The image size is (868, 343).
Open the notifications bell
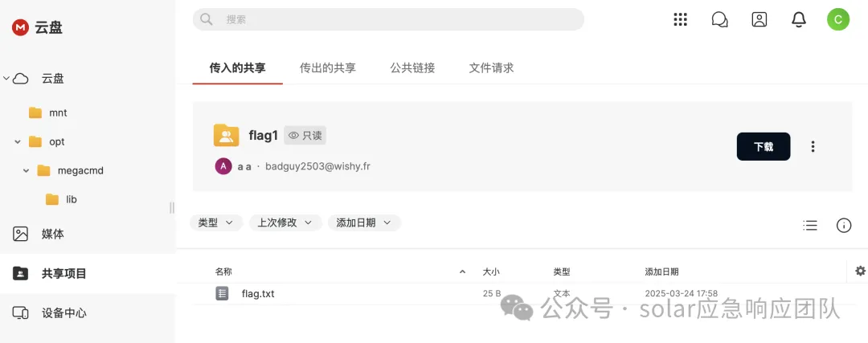[x=798, y=19]
